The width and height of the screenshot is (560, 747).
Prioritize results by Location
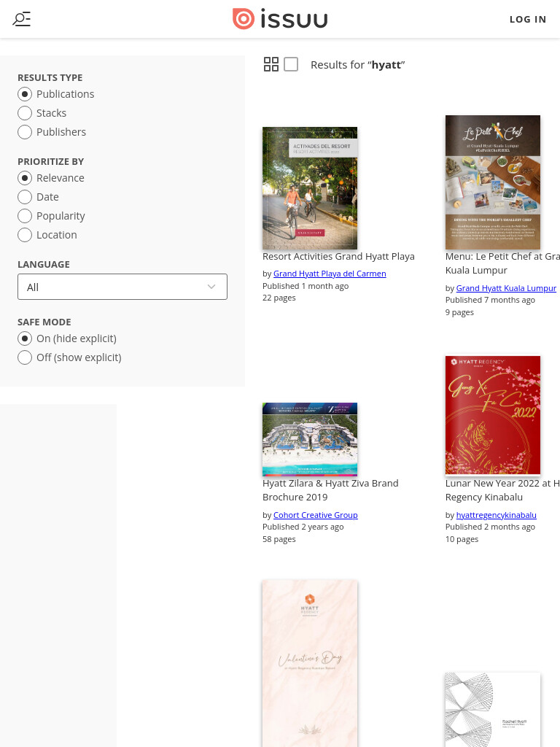click(47, 235)
